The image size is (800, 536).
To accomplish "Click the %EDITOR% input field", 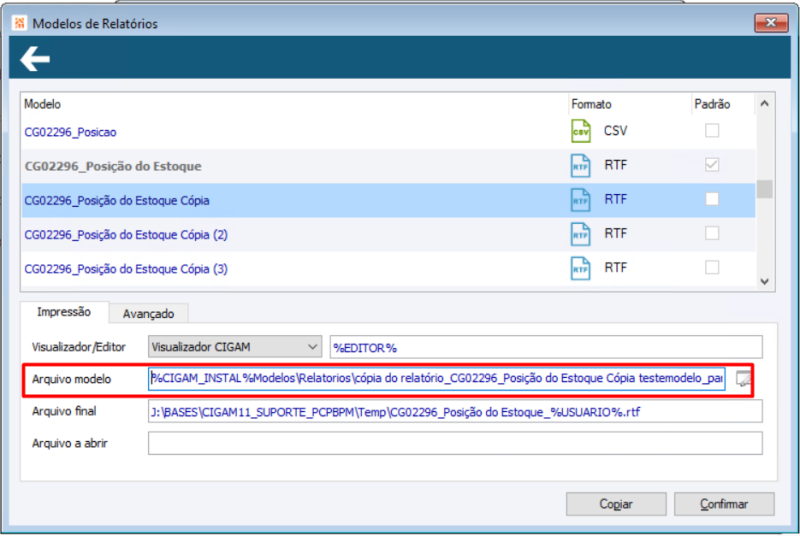I will 546,347.
